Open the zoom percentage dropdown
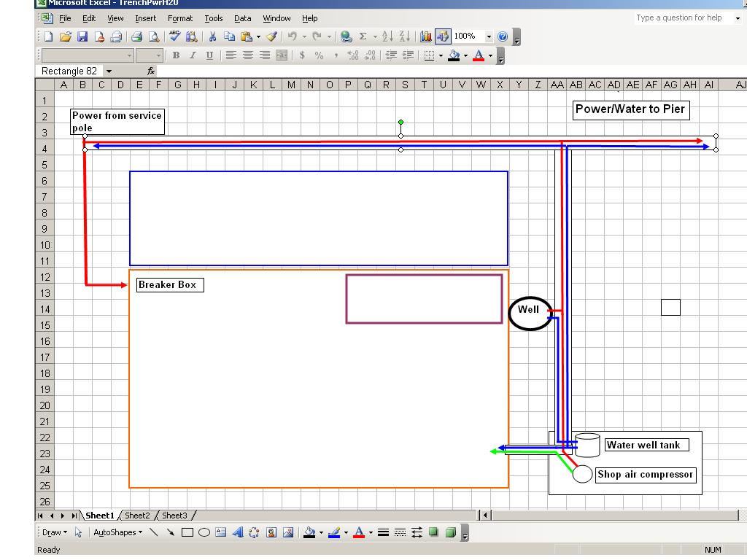The height and width of the screenshot is (560, 747). (489, 36)
